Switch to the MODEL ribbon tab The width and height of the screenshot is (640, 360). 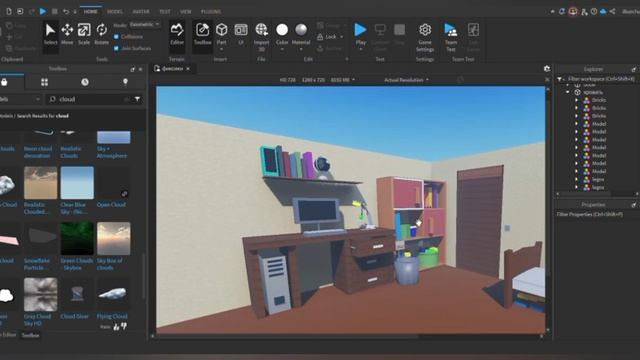(115, 12)
